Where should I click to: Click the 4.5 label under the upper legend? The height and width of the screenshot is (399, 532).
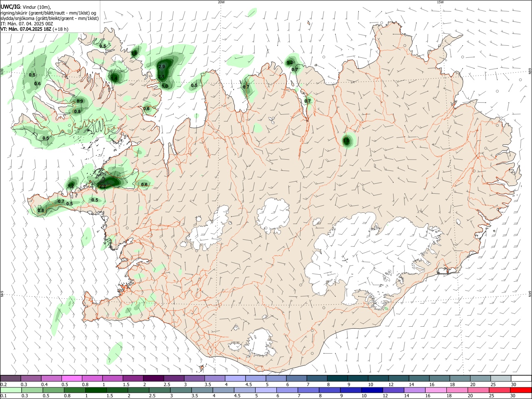pos(249,384)
